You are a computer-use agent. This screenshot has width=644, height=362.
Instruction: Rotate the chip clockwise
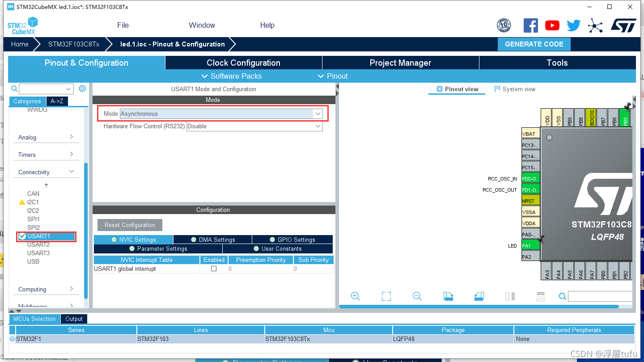coord(448,296)
